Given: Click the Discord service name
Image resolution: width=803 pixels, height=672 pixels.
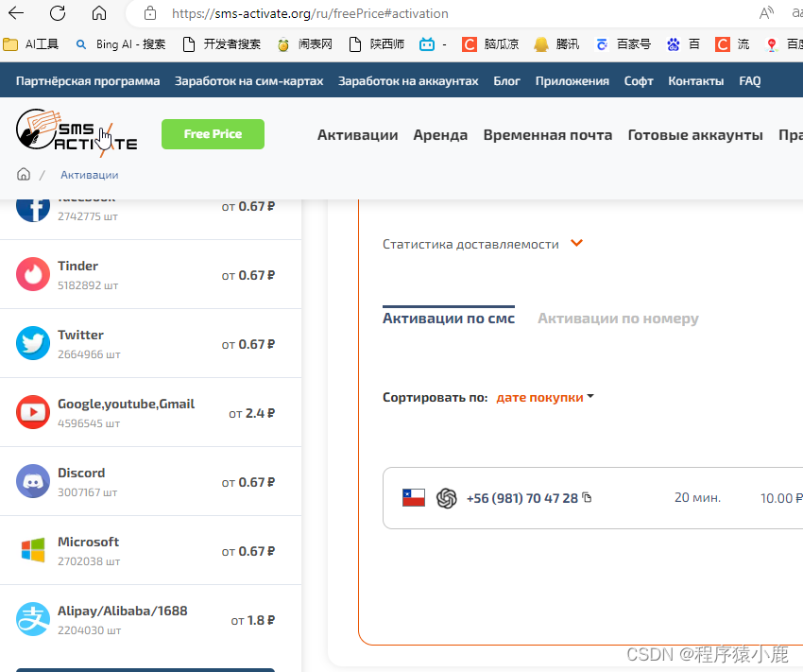Looking at the screenshot, I should coord(81,473).
